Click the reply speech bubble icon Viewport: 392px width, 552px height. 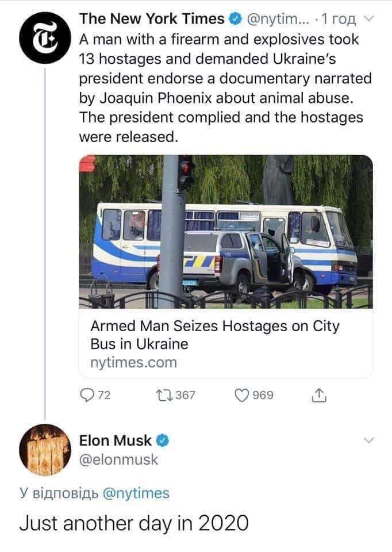(87, 395)
